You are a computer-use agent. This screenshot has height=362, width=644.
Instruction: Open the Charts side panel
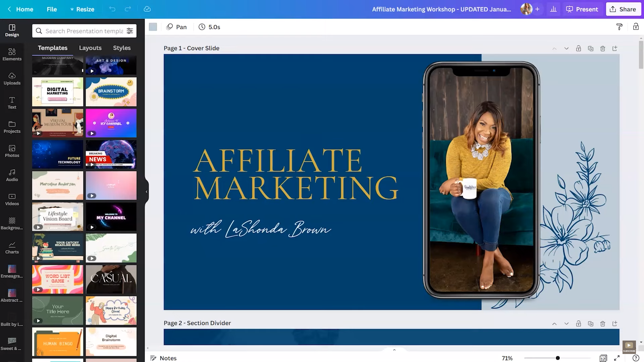(x=12, y=248)
